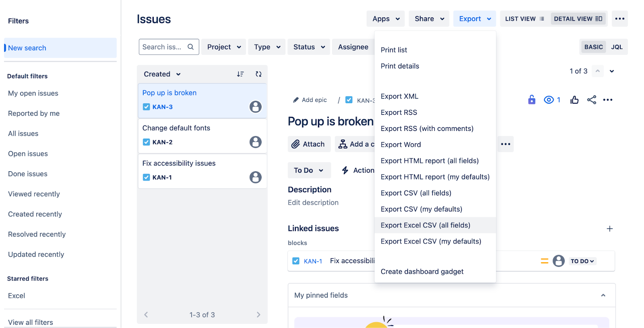Click the previous issue up arrow

[598, 71]
